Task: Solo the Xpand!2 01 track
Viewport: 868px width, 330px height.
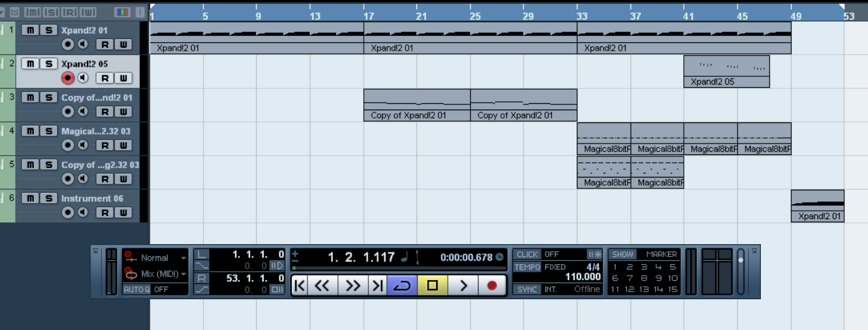Action: [x=48, y=30]
